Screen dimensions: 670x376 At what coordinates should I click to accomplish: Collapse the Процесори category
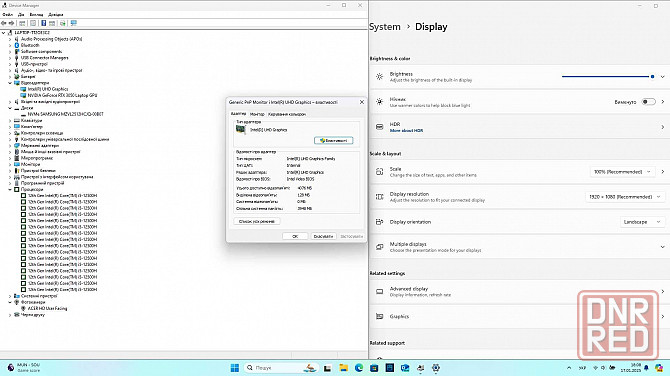tap(10, 189)
